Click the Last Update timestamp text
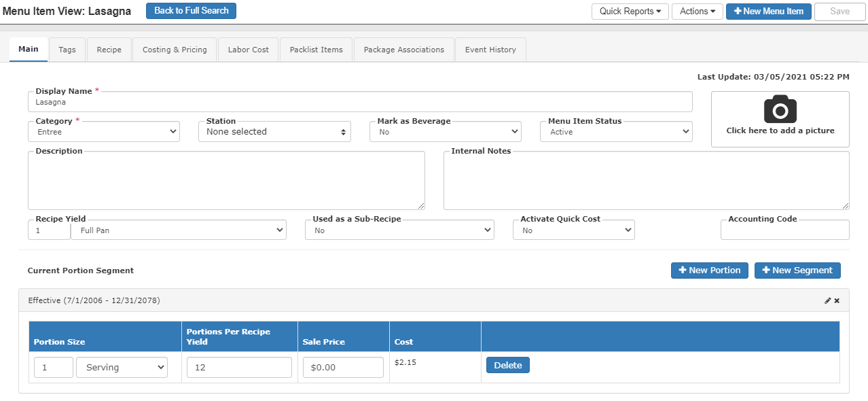 773,77
